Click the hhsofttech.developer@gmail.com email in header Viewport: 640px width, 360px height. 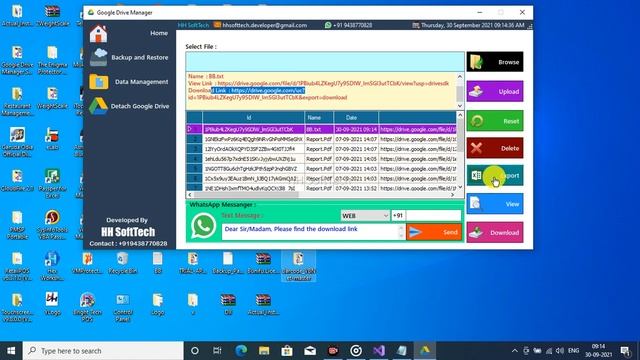[264, 25]
